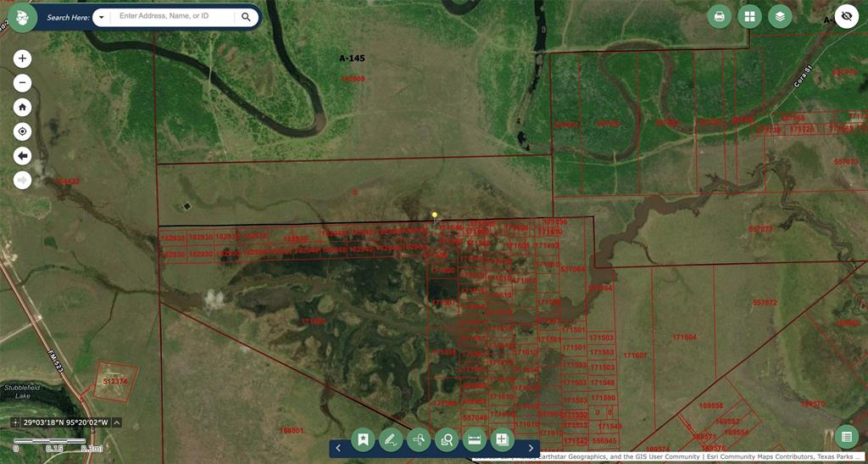The height and width of the screenshot is (464, 868).
Task: Select the draw pencil tool
Action: point(390,439)
